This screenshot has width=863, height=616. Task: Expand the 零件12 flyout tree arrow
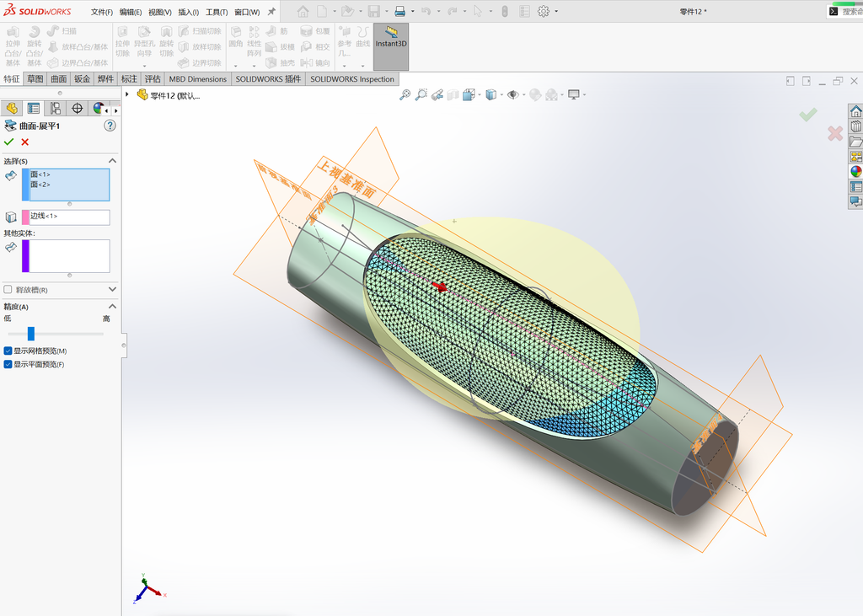tap(127, 94)
